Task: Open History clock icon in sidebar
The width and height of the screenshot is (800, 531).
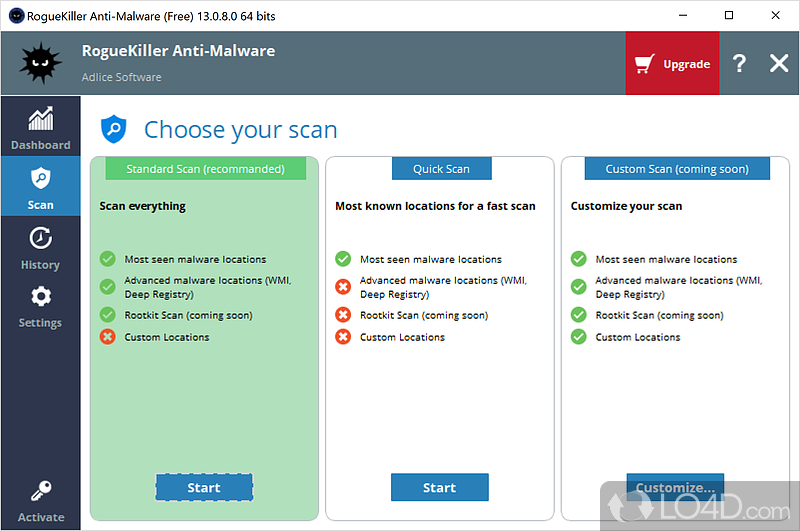Action: pos(40,239)
